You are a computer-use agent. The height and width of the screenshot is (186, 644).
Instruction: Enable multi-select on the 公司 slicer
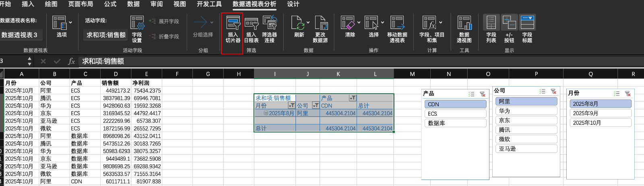click(x=543, y=91)
